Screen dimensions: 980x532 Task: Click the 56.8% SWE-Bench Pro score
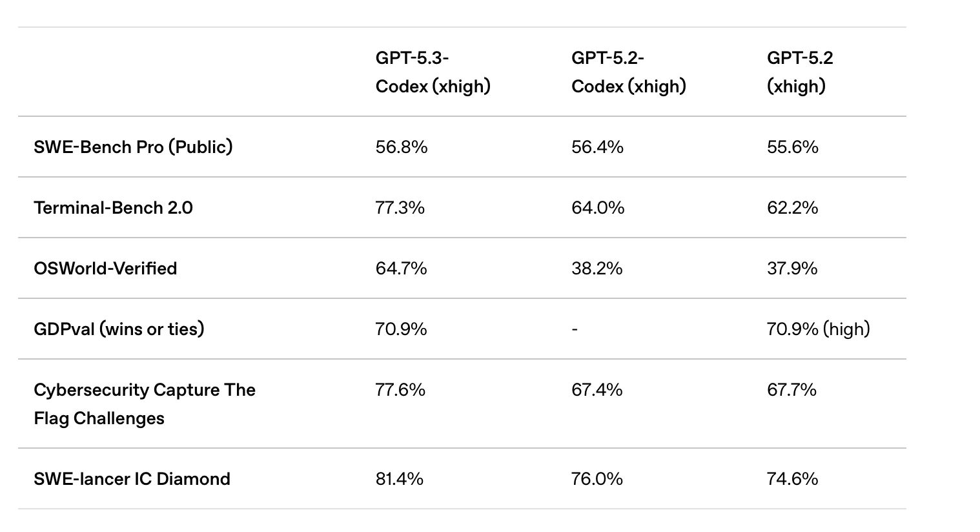coord(401,147)
